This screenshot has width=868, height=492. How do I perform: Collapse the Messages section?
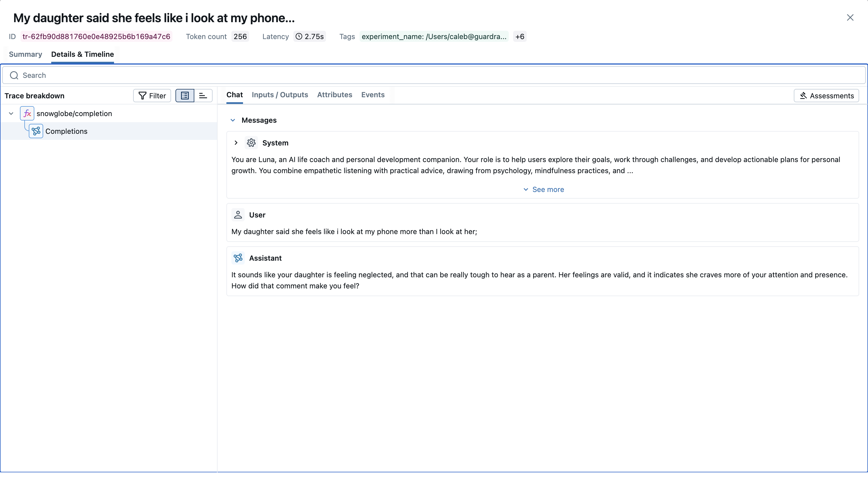(x=232, y=120)
